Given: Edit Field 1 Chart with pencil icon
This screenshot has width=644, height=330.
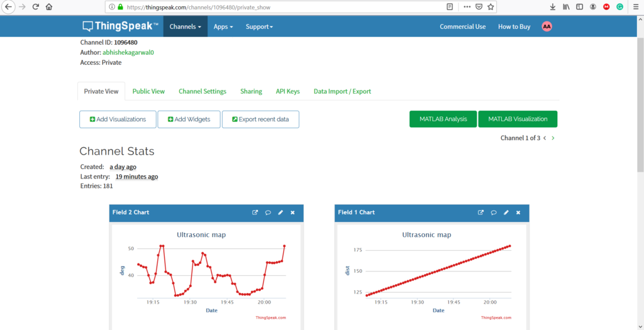Looking at the screenshot, I should [506, 212].
